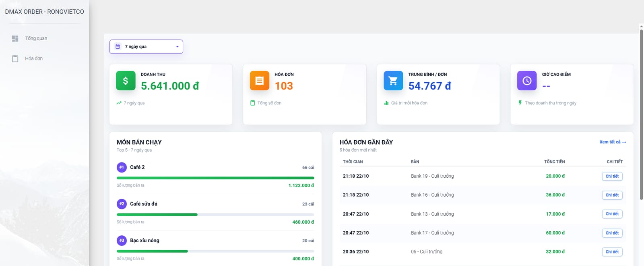Click the THỜI GIAN column header
The image size is (644, 266).
[353, 162]
